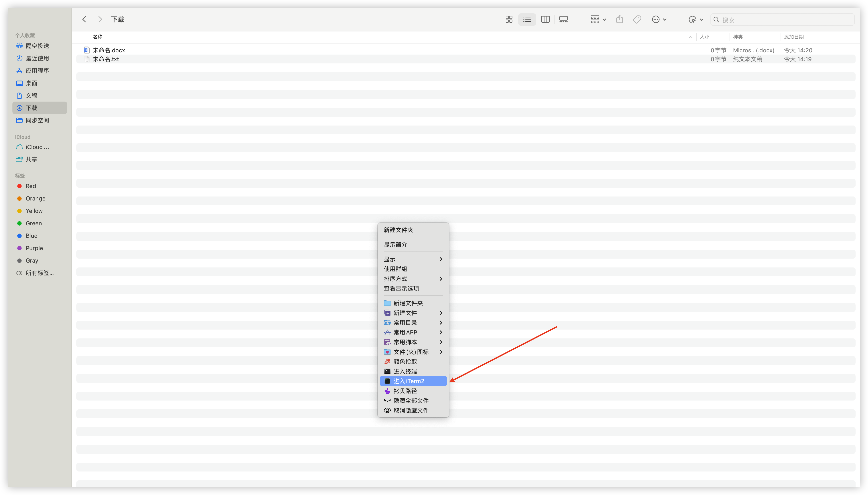Open the grouping options dropdown
The height and width of the screenshot is (495, 868).
pyautogui.click(x=598, y=19)
